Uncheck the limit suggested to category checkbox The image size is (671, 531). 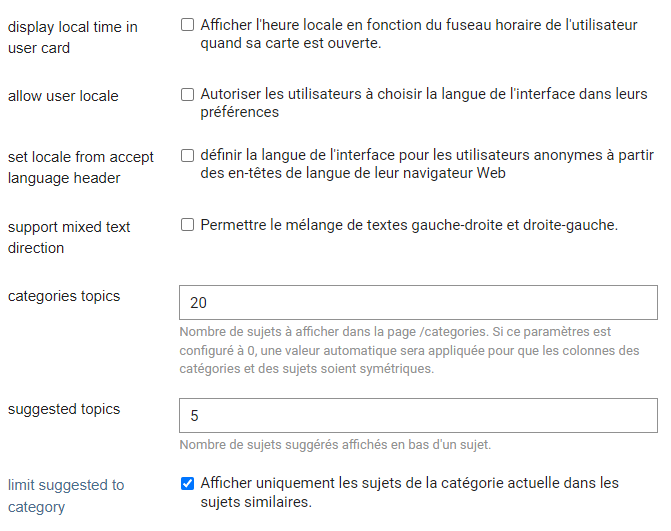pyautogui.click(x=187, y=484)
